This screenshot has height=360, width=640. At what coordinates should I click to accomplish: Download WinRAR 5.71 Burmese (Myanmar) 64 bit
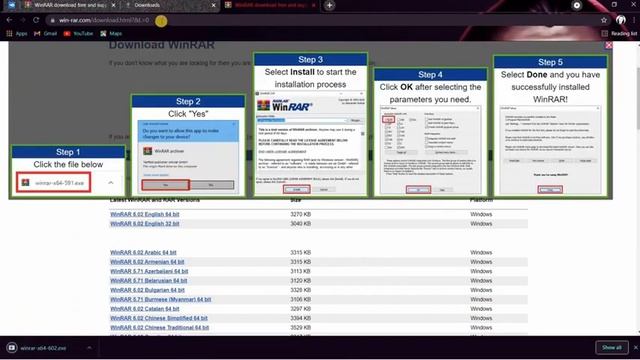(x=160, y=300)
